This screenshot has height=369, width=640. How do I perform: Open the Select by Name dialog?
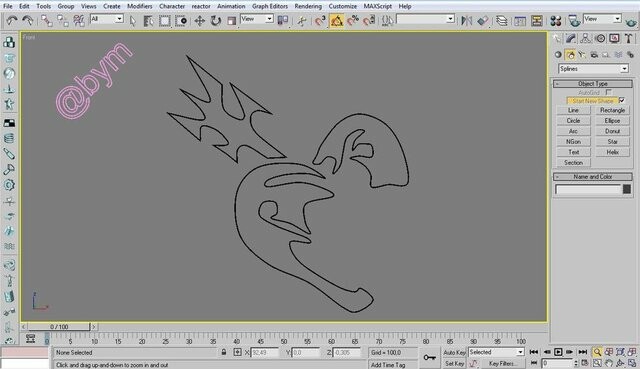click(x=148, y=20)
